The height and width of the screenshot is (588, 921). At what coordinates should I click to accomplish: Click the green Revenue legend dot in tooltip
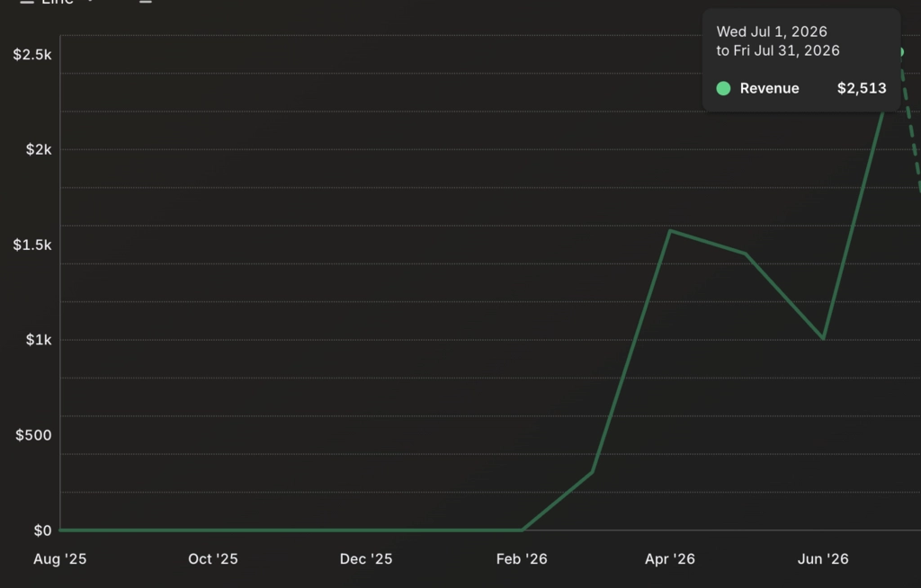[x=724, y=89]
